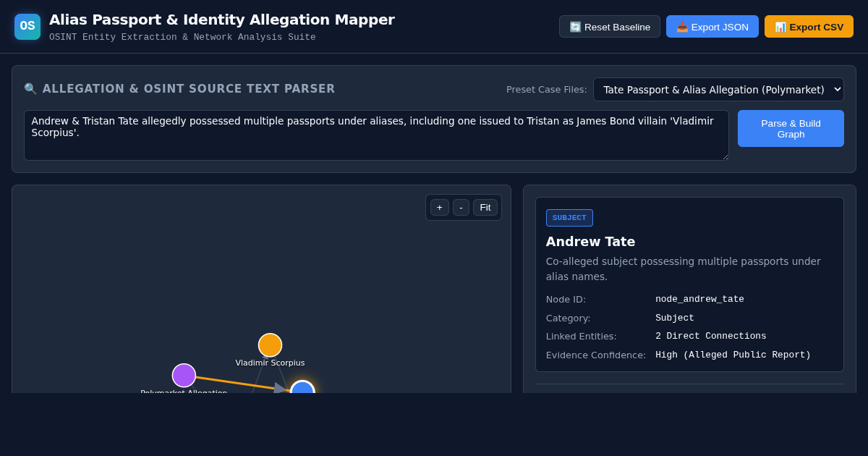
Task: Click the Category 'Subject' value
Action: tap(675, 318)
